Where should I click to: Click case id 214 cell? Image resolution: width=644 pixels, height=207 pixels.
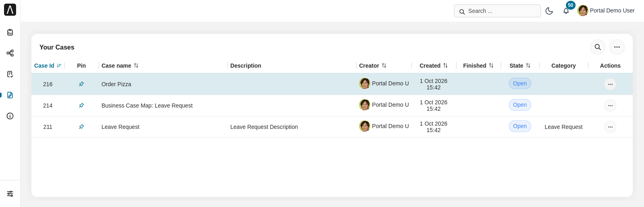pos(48,106)
